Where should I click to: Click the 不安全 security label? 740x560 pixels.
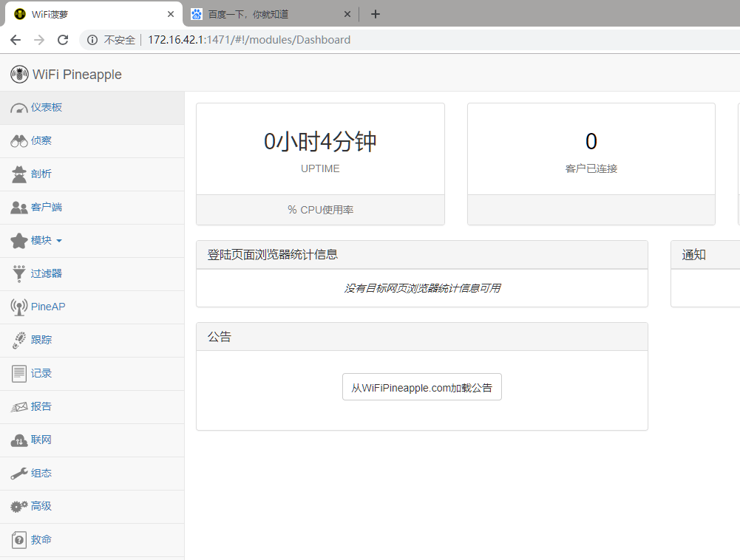120,40
